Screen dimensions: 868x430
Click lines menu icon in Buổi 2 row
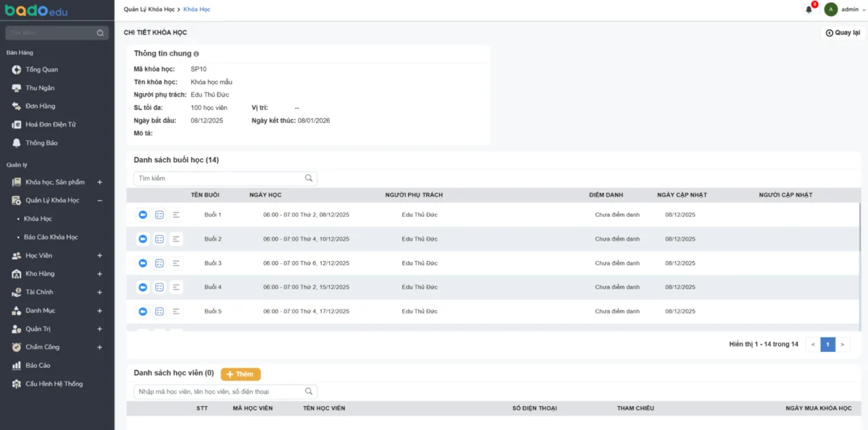click(x=176, y=238)
